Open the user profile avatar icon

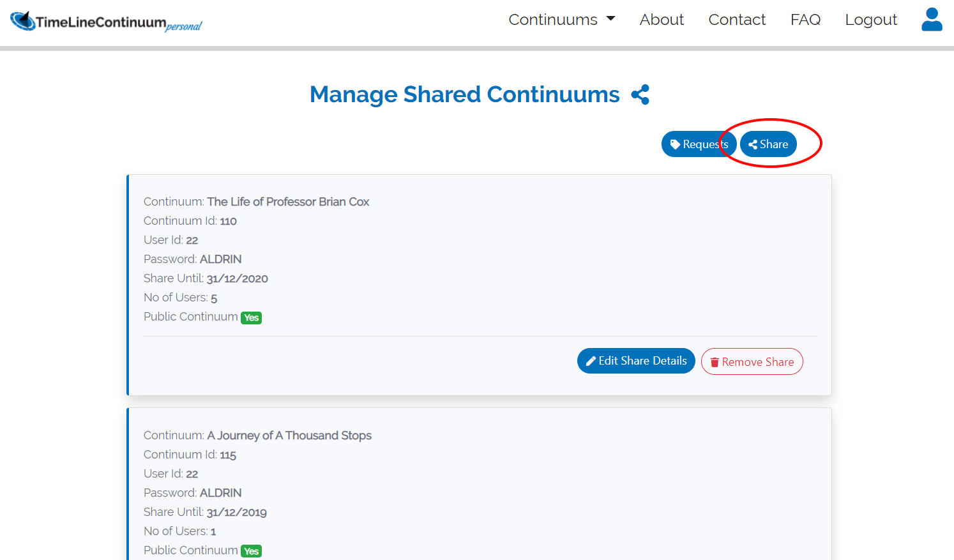(x=932, y=20)
